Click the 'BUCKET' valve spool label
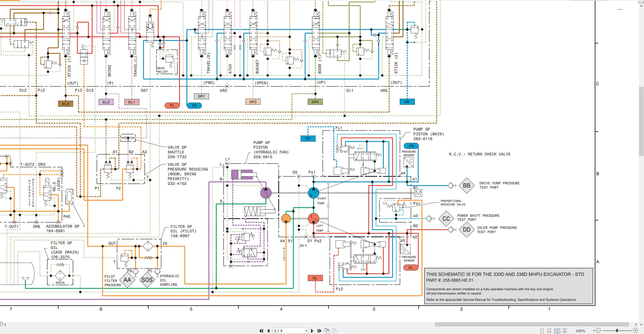Viewport: 644px width, 334px height. click(257, 67)
